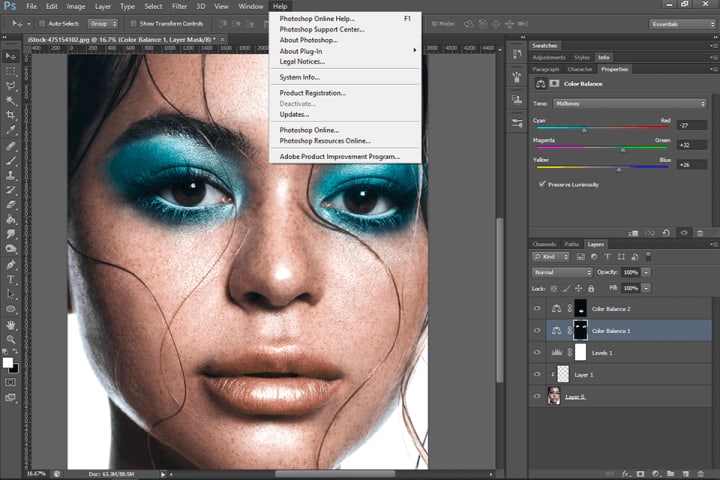Select the Magic Wand tool

[x=11, y=101]
